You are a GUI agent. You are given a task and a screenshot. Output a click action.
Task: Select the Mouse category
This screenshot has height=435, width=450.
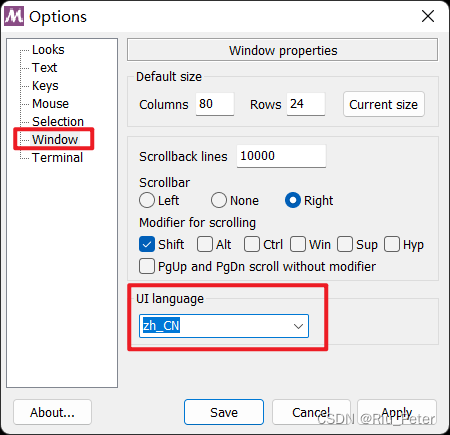pos(50,104)
